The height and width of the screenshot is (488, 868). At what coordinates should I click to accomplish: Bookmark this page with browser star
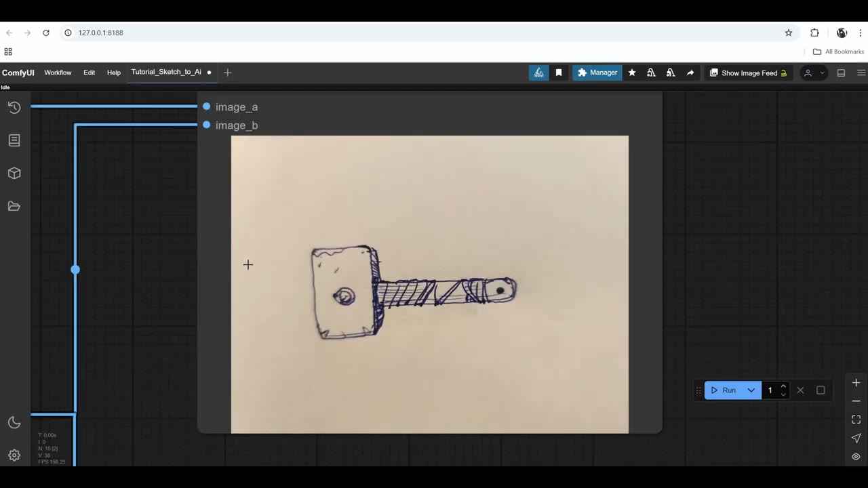pos(789,33)
